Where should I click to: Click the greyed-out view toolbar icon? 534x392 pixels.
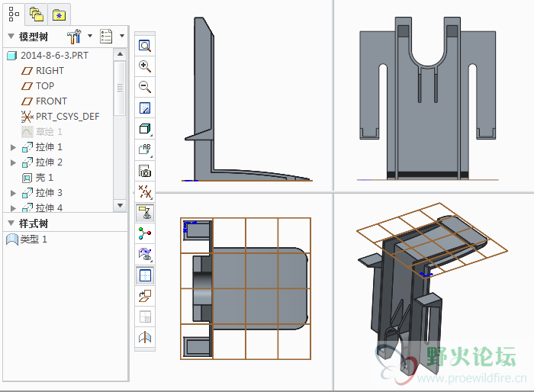(x=145, y=316)
